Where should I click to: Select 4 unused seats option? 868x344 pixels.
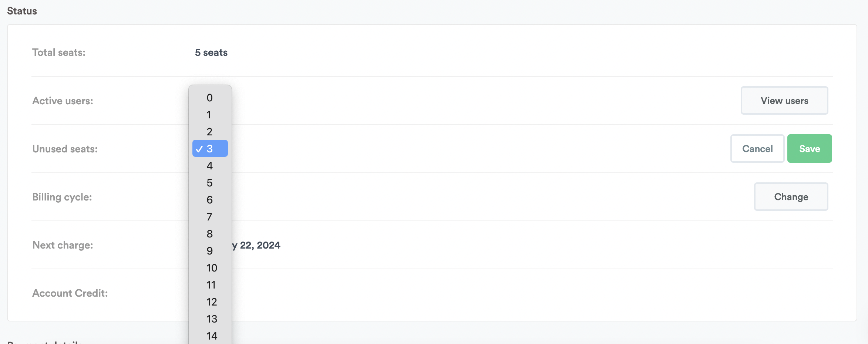click(210, 166)
